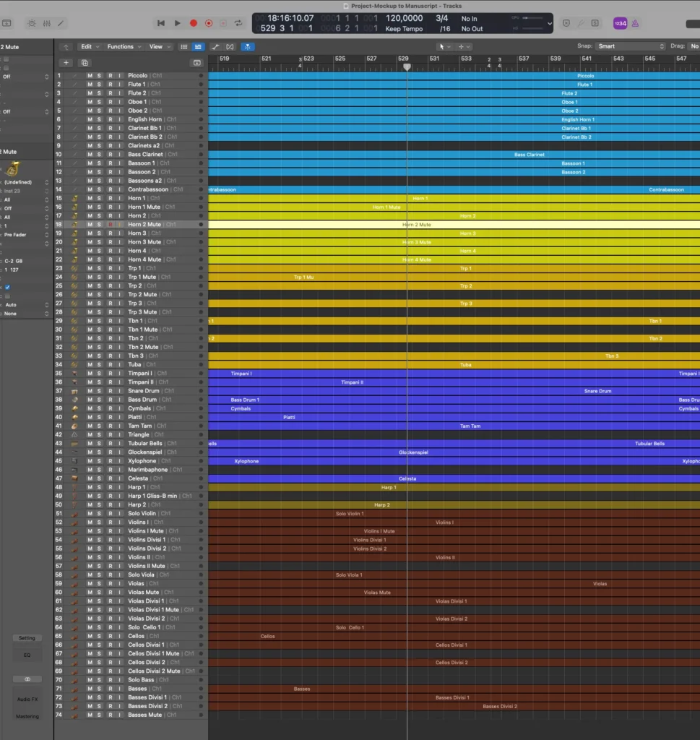Click the stereo link button above Audio FX

pyautogui.click(x=27, y=679)
